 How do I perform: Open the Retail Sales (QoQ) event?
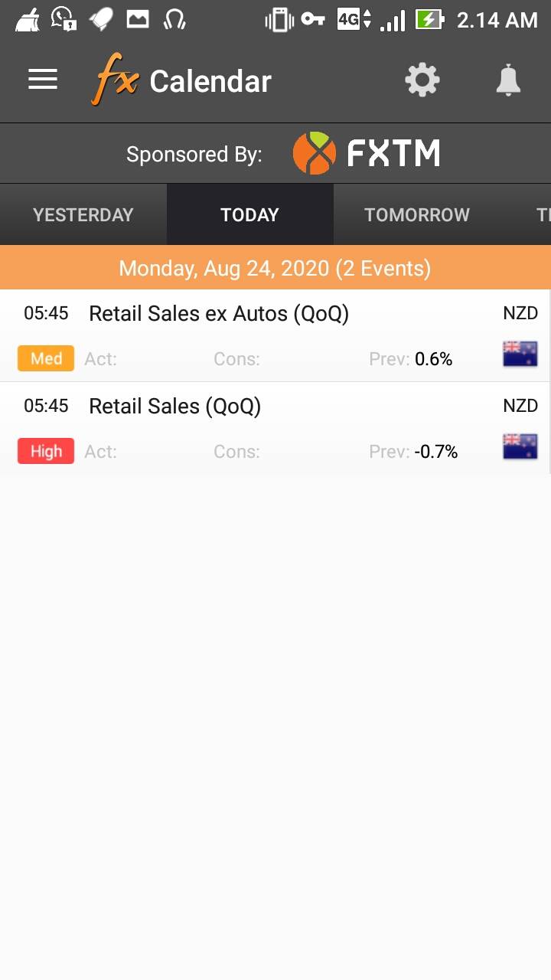point(175,407)
